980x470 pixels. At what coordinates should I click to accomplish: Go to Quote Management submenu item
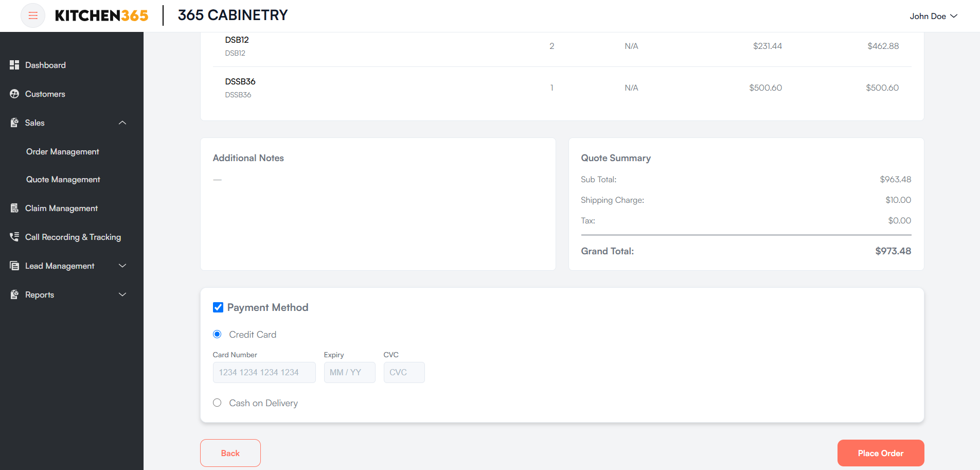[x=63, y=179]
